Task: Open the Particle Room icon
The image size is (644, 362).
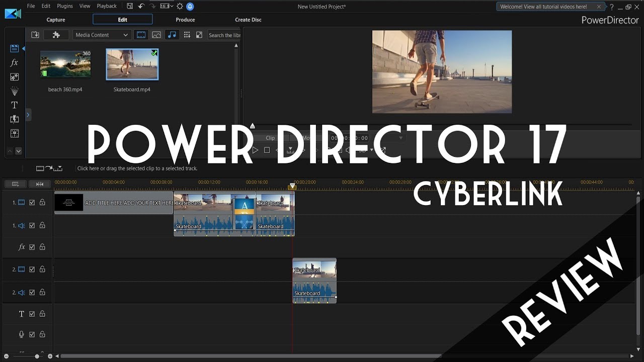Action: (x=14, y=91)
